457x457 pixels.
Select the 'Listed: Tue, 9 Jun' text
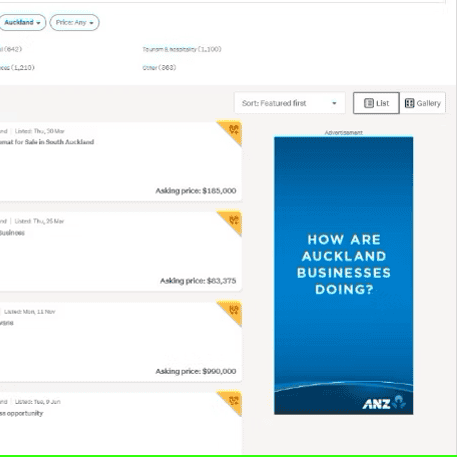pos(38,402)
